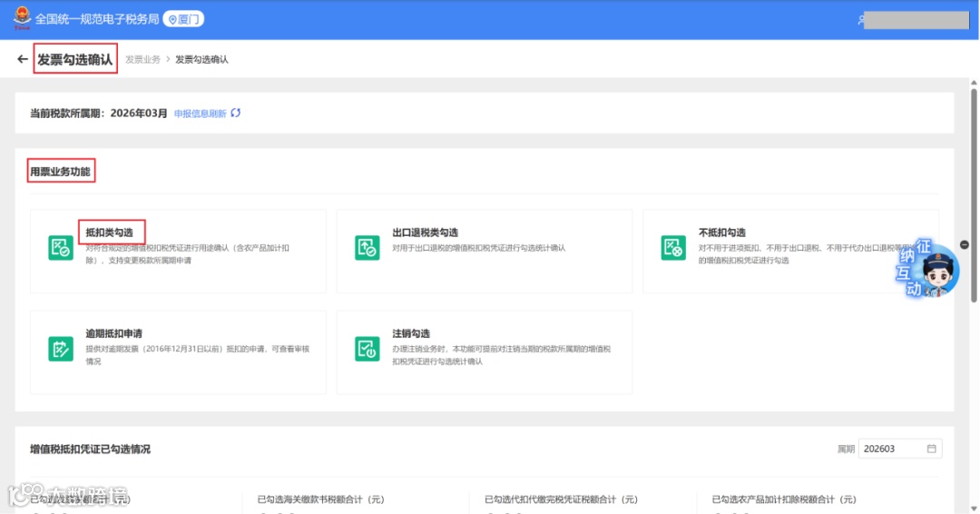Open the 逾期抵扣申请 green icon
980x514 pixels.
(61, 349)
